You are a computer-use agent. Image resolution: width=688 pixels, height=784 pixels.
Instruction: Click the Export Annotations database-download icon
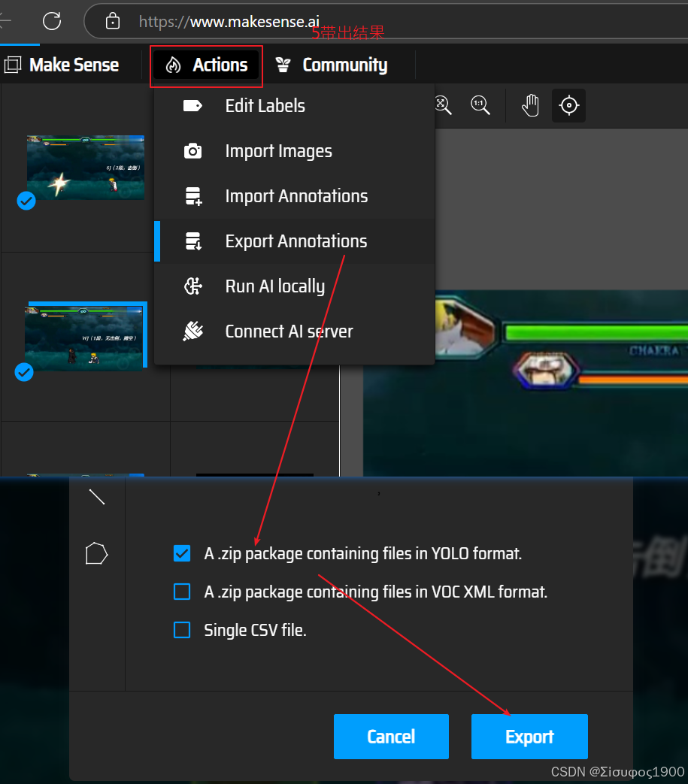click(193, 241)
